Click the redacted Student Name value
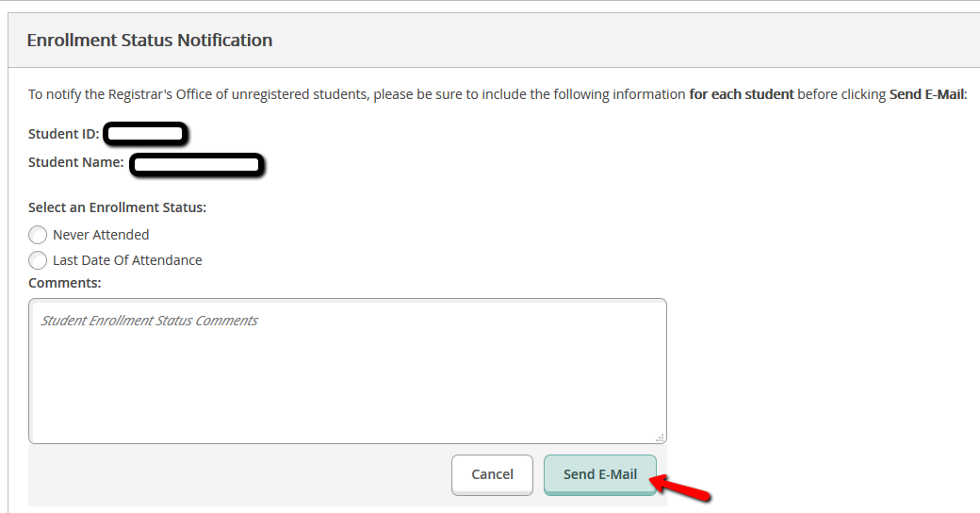The height and width of the screenshot is (513, 980). 196,166
